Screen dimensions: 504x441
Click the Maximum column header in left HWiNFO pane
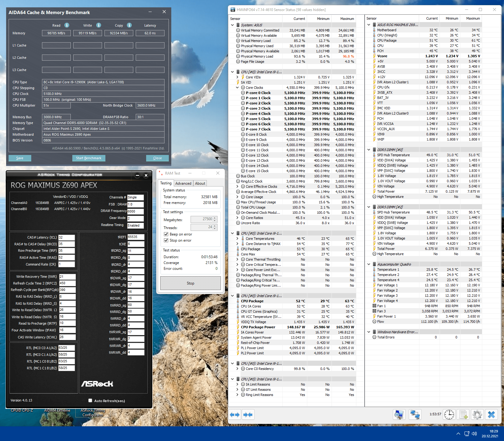tap(347, 19)
